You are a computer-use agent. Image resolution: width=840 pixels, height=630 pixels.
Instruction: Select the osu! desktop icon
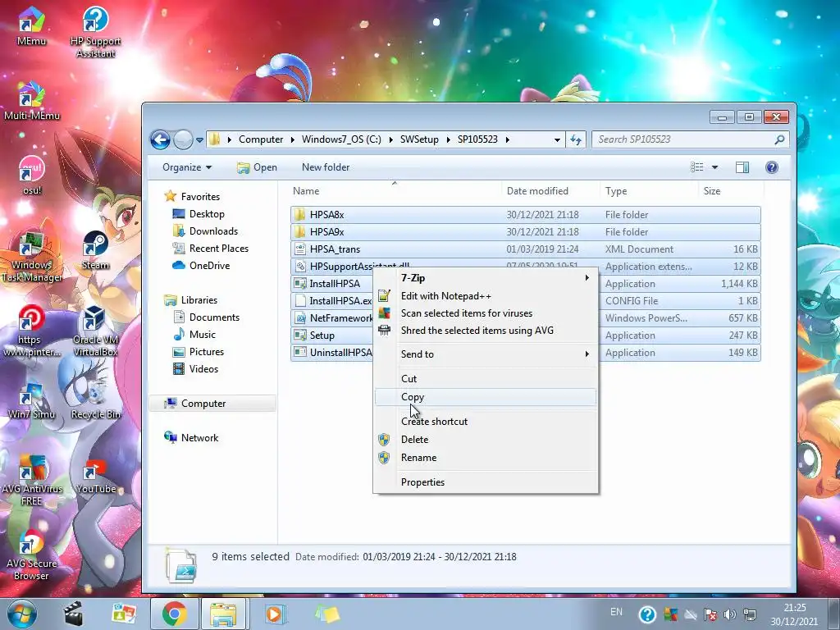[x=32, y=176]
